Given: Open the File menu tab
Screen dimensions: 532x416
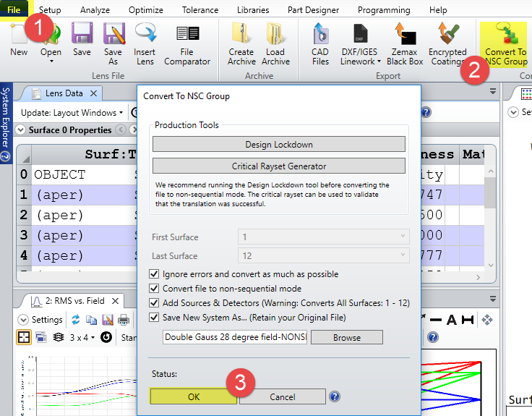Looking at the screenshot, I should (14, 9).
